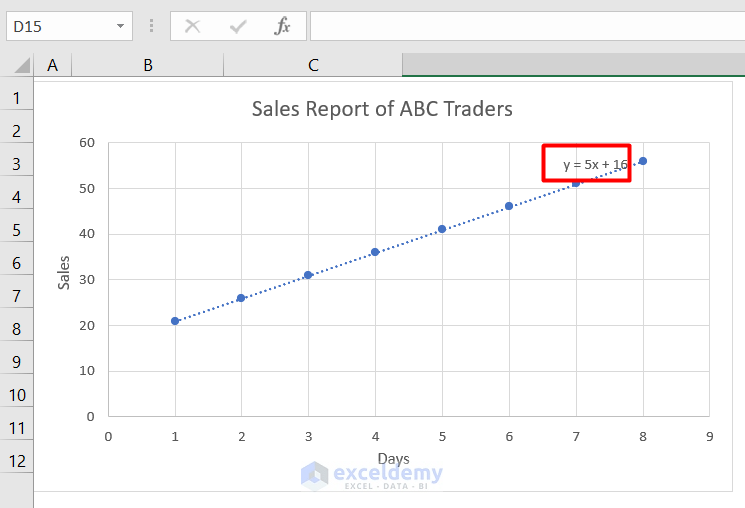Image resolution: width=745 pixels, height=508 pixels.
Task: Click the Enter checkmark icon in formula bar
Action: pyautogui.click(x=238, y=26)
